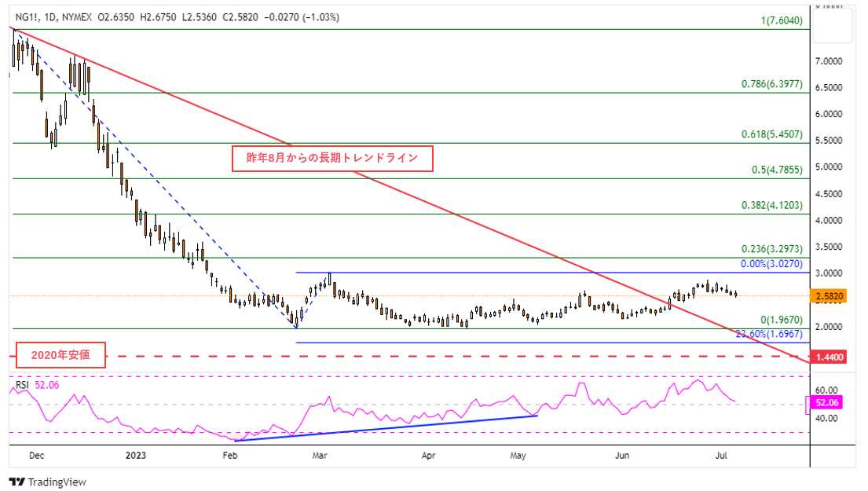Click the Apr label on time axis
Screen dimensions: 868x491
pyautogui.click(x=428, y=456)
